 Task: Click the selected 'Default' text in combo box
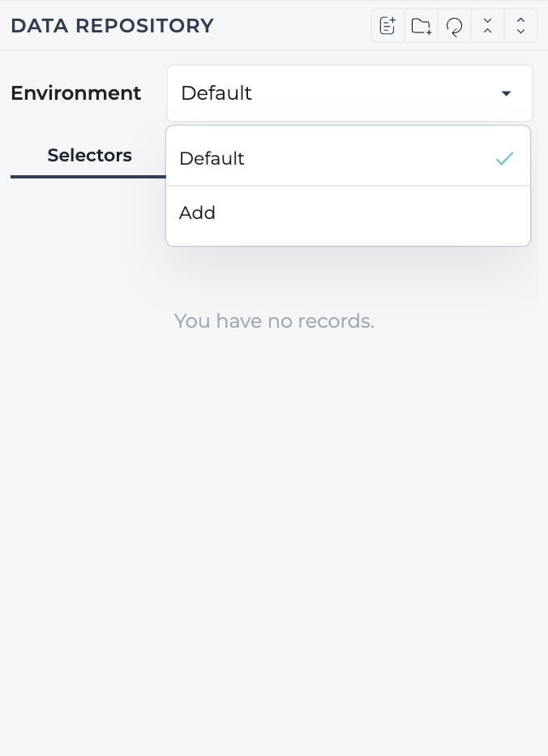coord(216,93)
